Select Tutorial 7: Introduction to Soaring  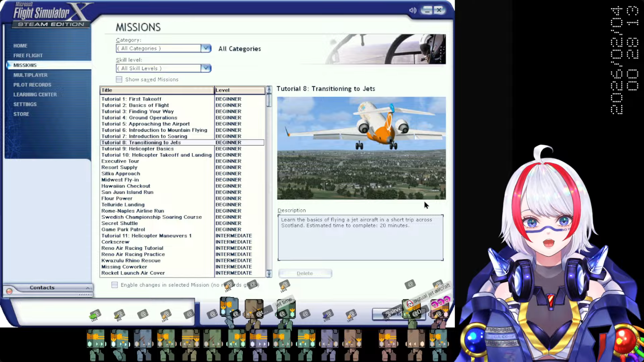pyautogui.click(x=182, y=136)
